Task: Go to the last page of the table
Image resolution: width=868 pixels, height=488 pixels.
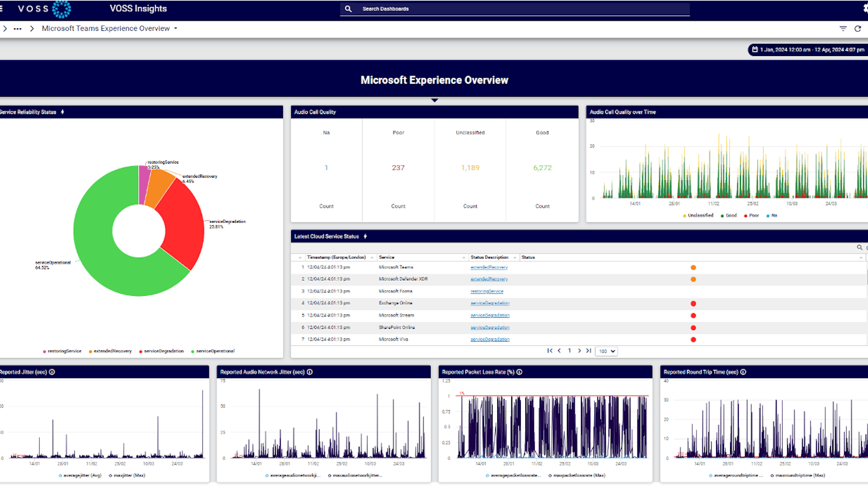Action: click(x=589, y=351)
